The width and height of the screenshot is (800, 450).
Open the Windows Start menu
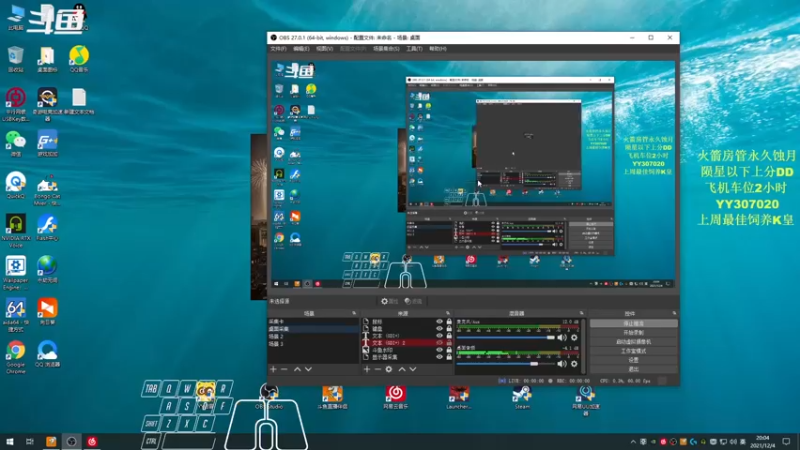pos(10,441)
